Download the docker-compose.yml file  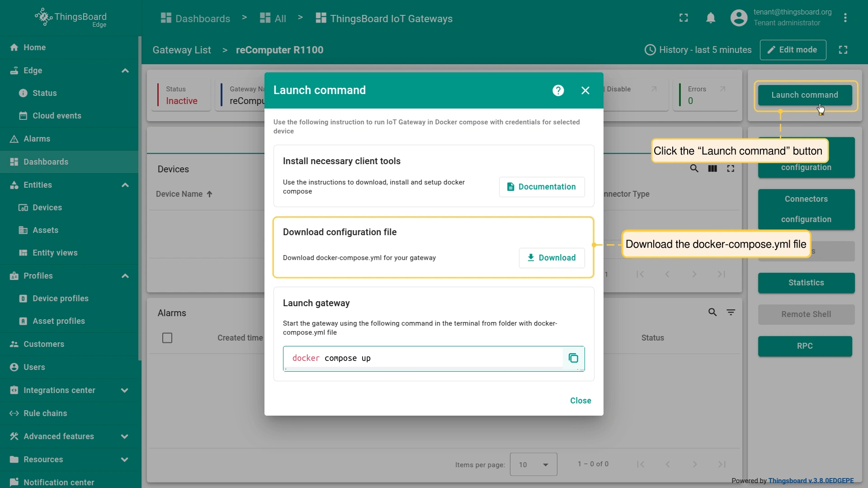pos(551,258)
